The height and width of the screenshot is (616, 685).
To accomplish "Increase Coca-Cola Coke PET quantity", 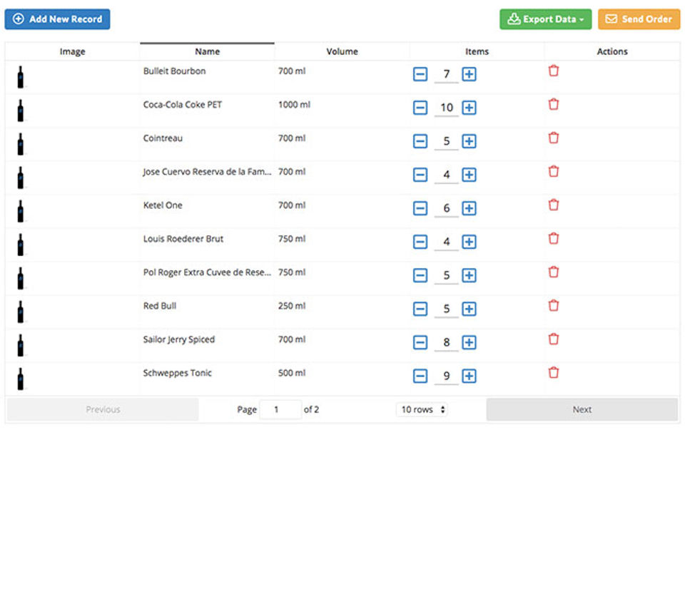I will pos(469,108).
